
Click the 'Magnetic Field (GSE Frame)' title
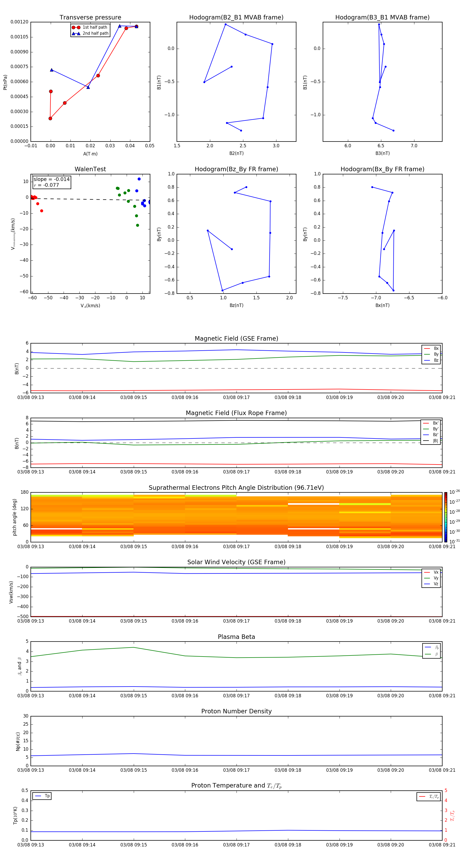coord(236,339)
